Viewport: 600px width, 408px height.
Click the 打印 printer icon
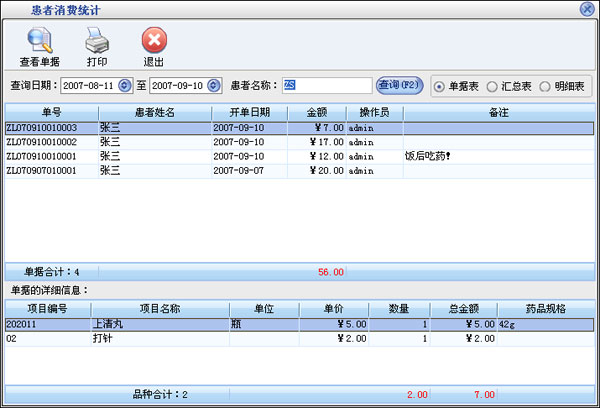(x=97, y=41)
